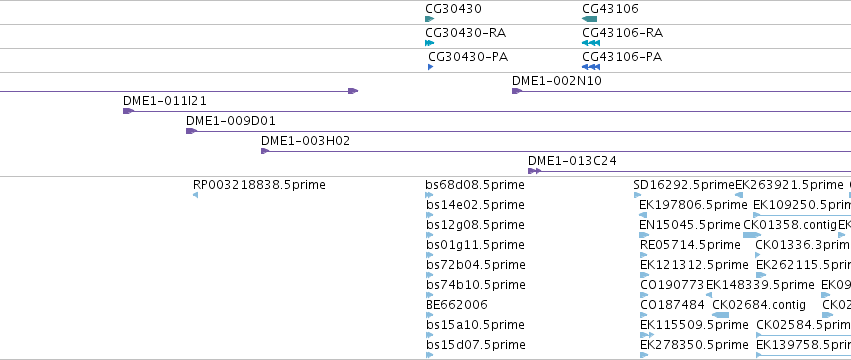Click the CG43106-RA transcript arrows
Screen dimensions: 851x360
[591, 43]
